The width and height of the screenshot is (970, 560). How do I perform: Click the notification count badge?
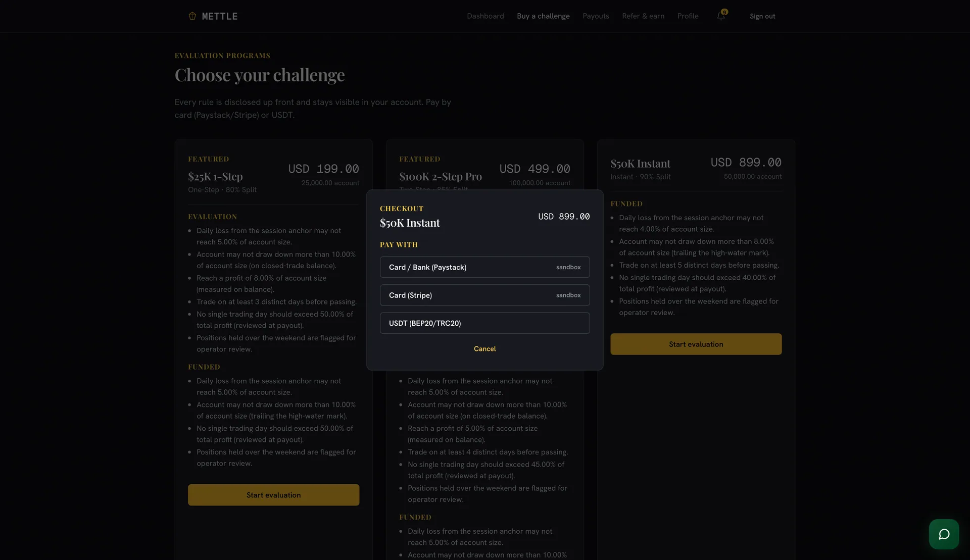point(724,12)
